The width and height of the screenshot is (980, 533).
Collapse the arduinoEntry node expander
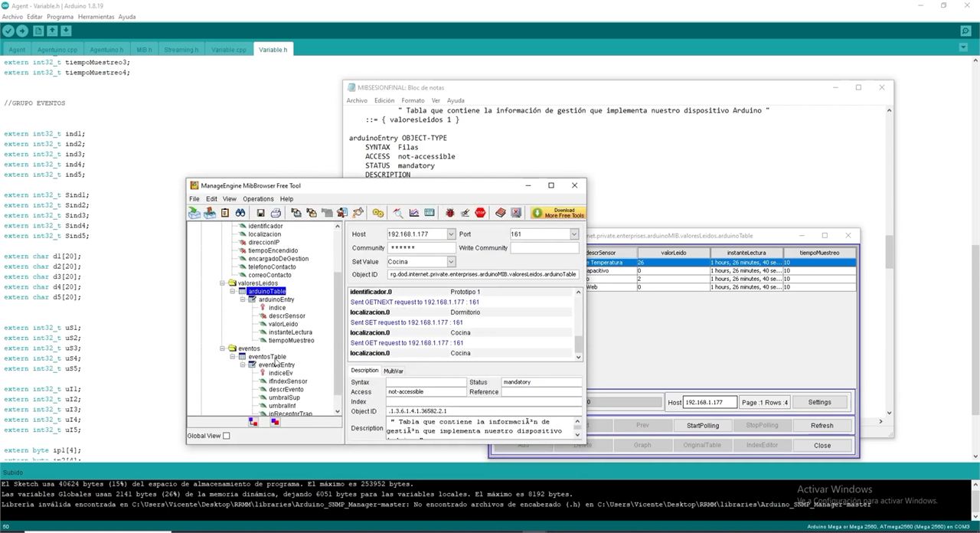pyautogui.click(x=243, y=299)
